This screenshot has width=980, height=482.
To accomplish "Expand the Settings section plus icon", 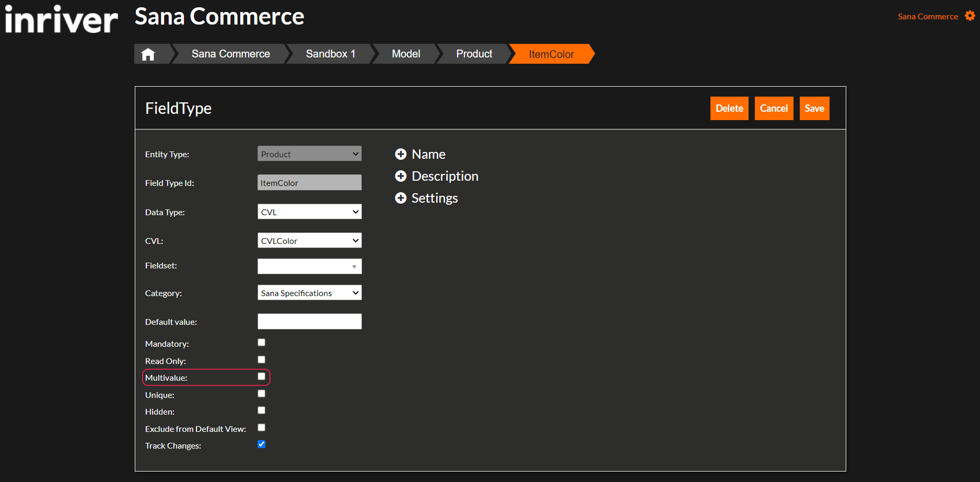I will (x=401, y=198).
